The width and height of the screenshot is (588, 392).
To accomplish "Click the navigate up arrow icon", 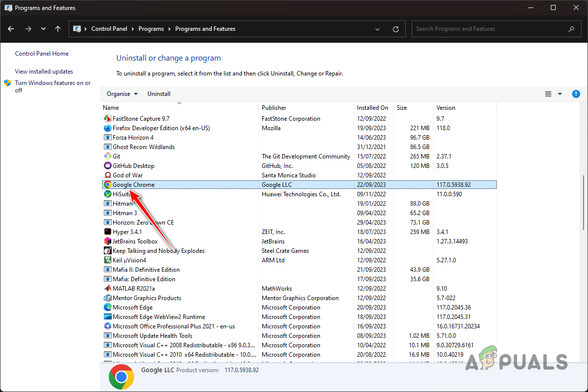I will click(x=58, y=29).
